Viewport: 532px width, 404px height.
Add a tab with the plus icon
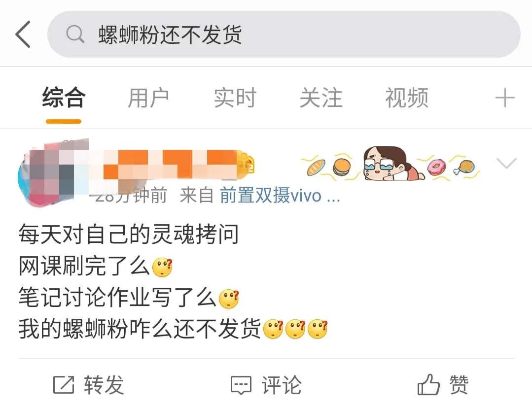coord(505,98)
